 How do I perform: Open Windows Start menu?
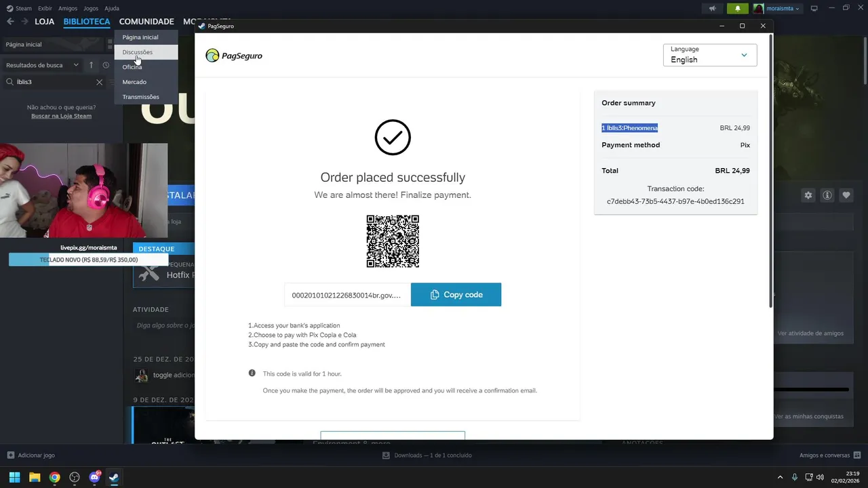coord(14,477)
